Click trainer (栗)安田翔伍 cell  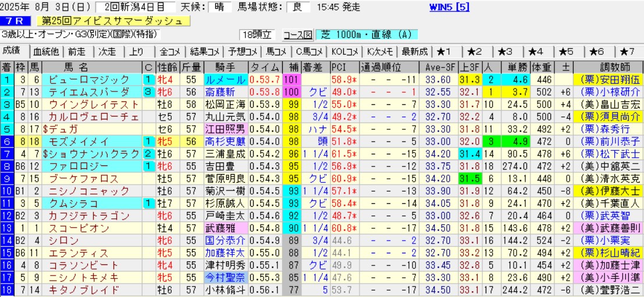607,79
